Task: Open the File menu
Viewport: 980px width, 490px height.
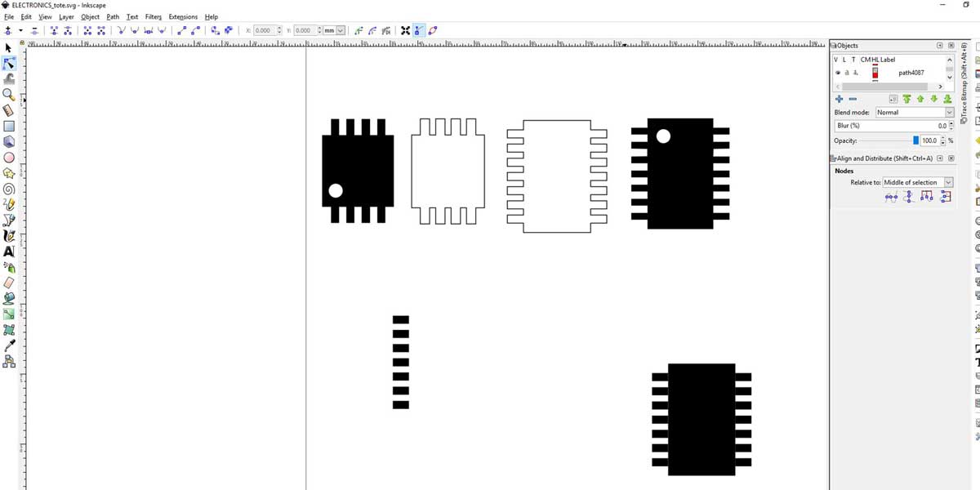Action: click(8, 16)
